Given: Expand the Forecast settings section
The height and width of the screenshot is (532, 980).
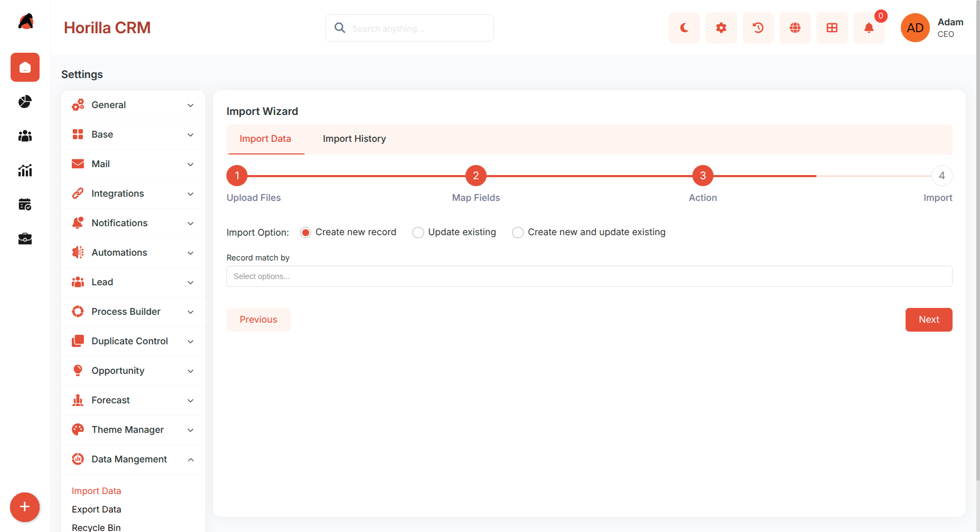Looking at the screenshot, I should click(133, 400).
